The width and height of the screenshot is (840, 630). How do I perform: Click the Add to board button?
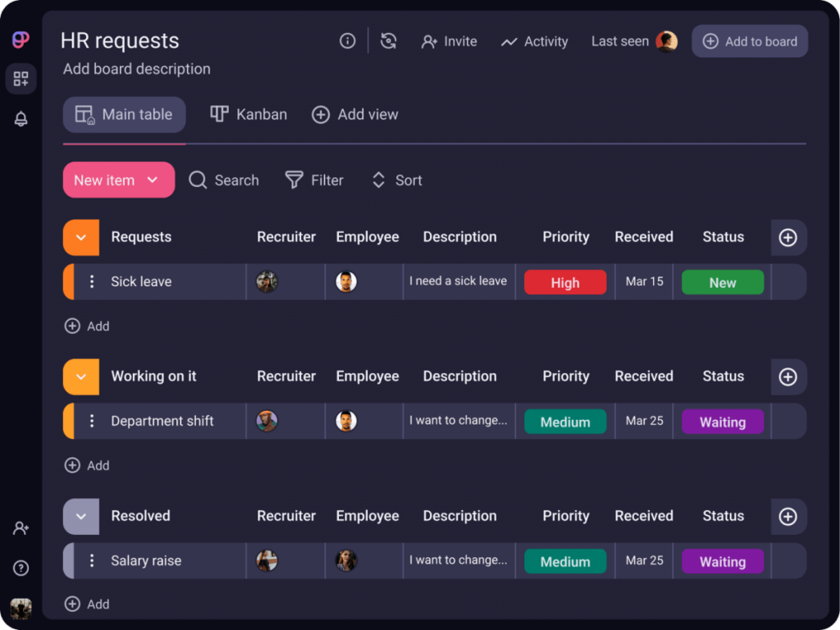pyautogui.click(x=749, y=40)
